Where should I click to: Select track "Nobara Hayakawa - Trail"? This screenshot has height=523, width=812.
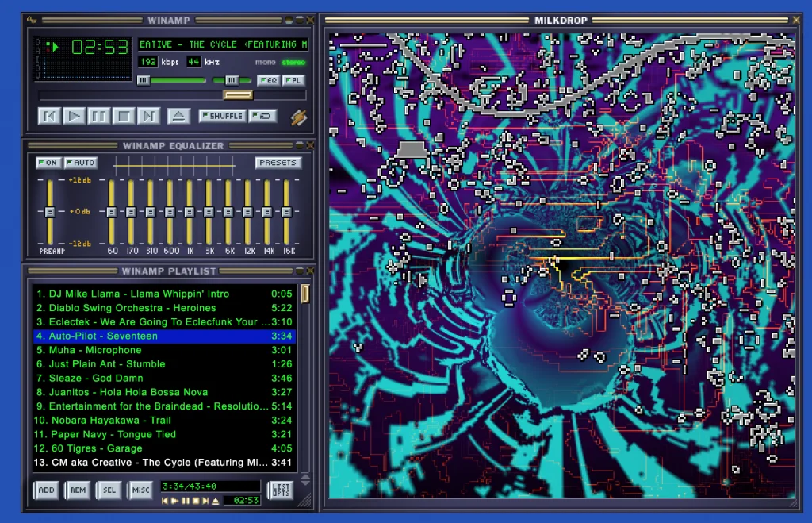click(164, 421)
